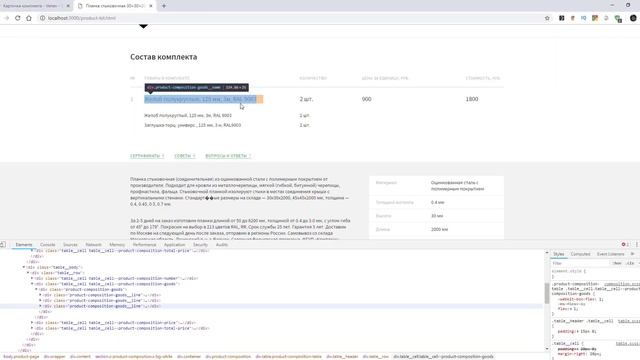Screen dimensions: 640x360
Task: Expand the highlighted third goods__line node
Action: pos(40,306)
